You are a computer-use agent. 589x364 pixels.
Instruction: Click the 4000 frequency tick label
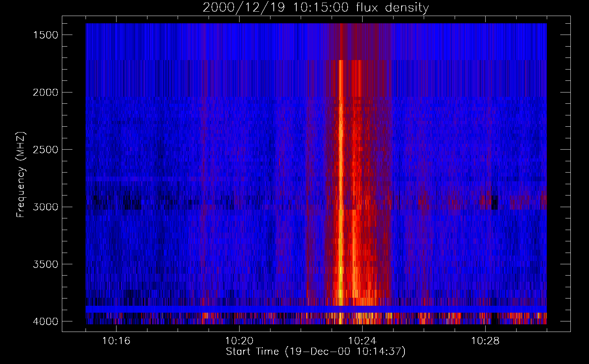(x=46, y=321)
